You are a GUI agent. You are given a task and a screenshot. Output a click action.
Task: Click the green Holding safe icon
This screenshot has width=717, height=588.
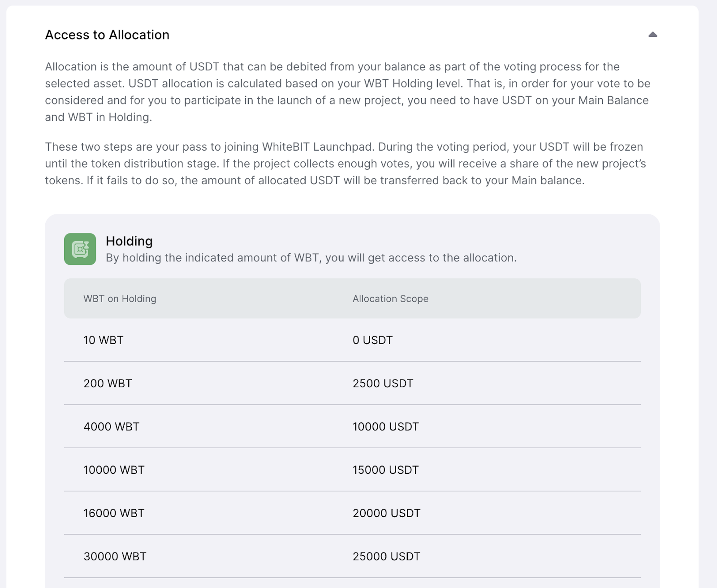coord(80,249)
